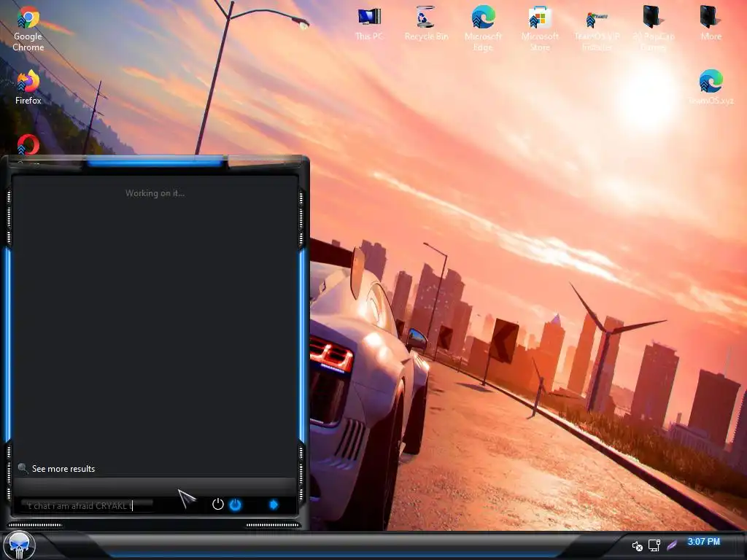Click the white power icon
Viewport: 747px width, 560px height.
[x=217, y=505]
